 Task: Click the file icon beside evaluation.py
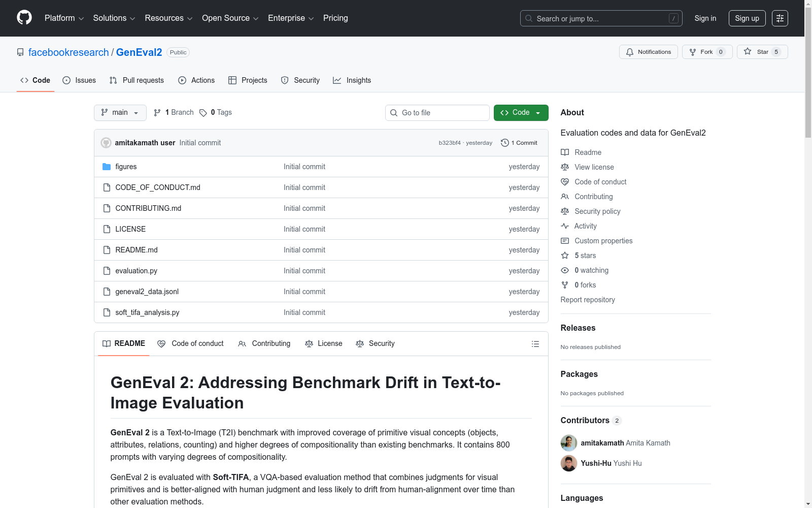(107, 271)
